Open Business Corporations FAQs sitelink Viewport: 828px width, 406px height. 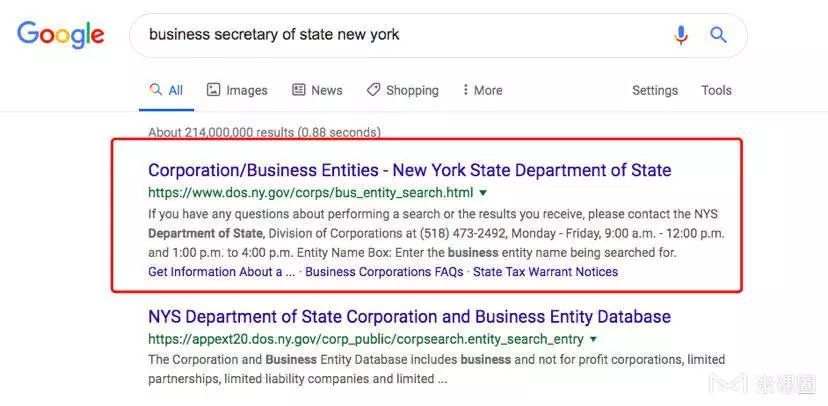384,272
